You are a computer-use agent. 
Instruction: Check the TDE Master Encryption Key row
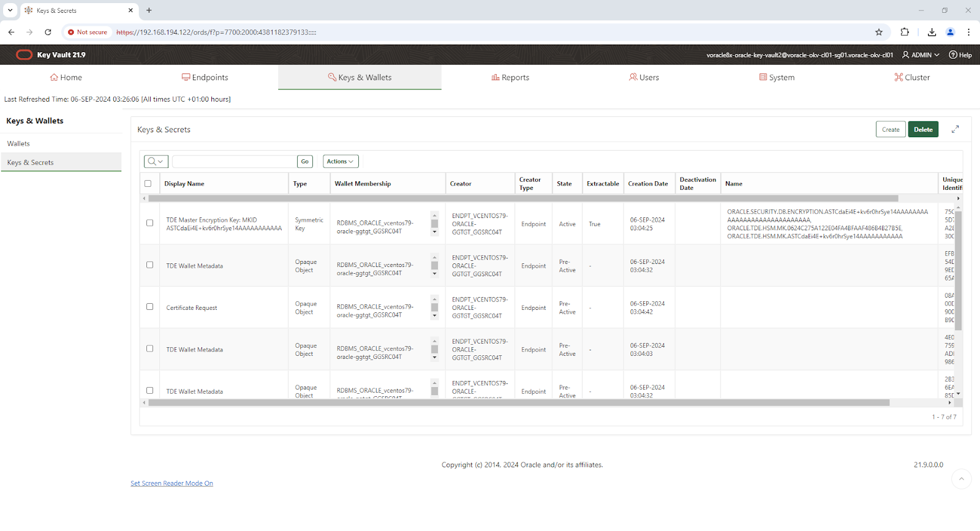point(149,223)
